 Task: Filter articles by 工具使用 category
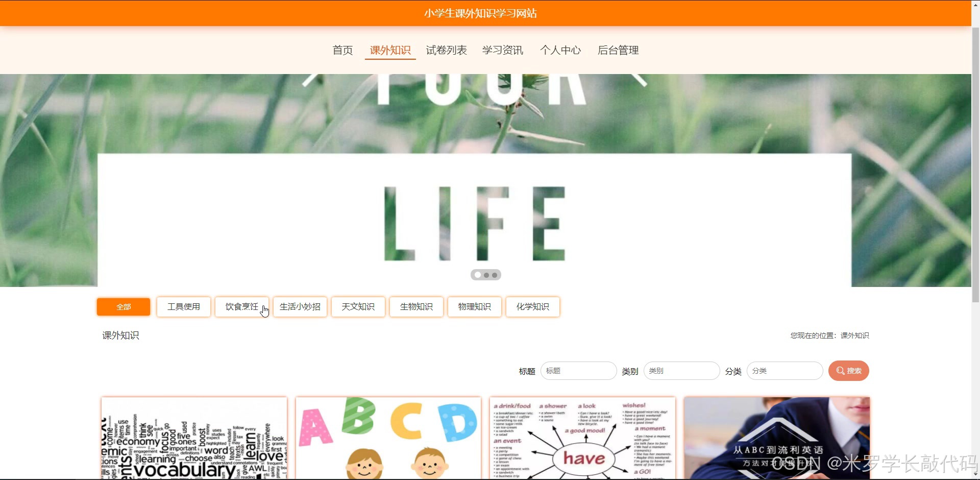click(183, 306)
